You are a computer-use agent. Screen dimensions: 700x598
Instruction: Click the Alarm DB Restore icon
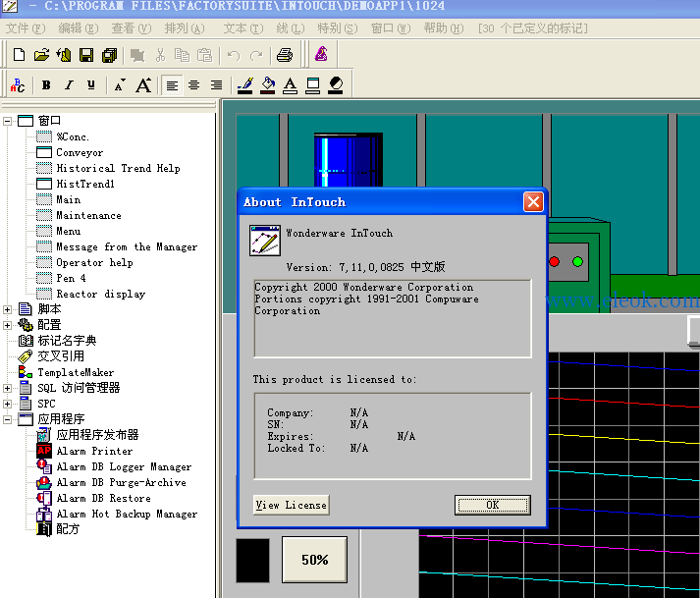coord(44,498)
